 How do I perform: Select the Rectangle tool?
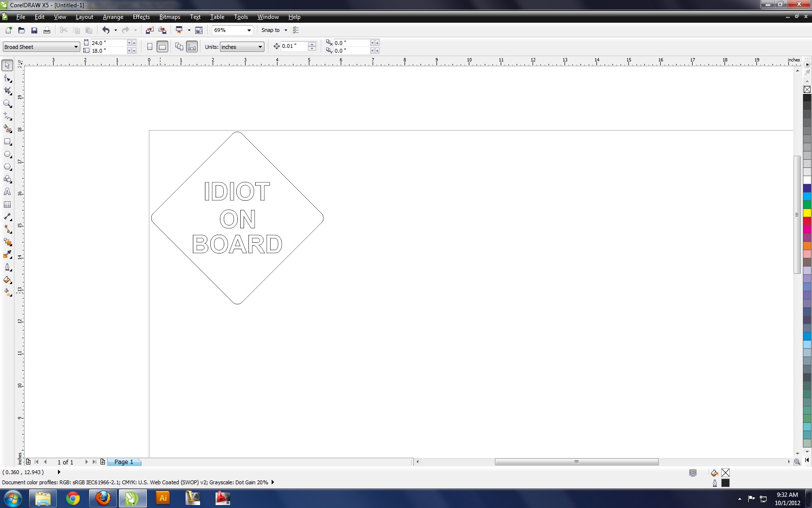pos(7,142)
